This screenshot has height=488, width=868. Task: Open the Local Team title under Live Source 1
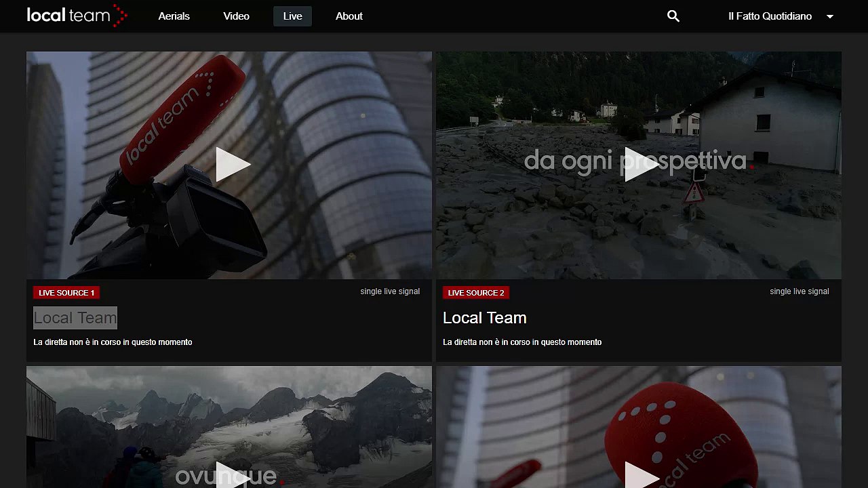[x=75, y=318]
